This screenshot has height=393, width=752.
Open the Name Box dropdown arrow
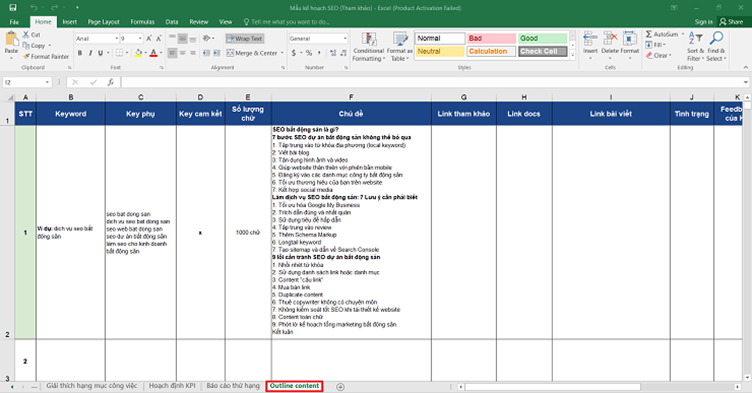tap(47, 82)
